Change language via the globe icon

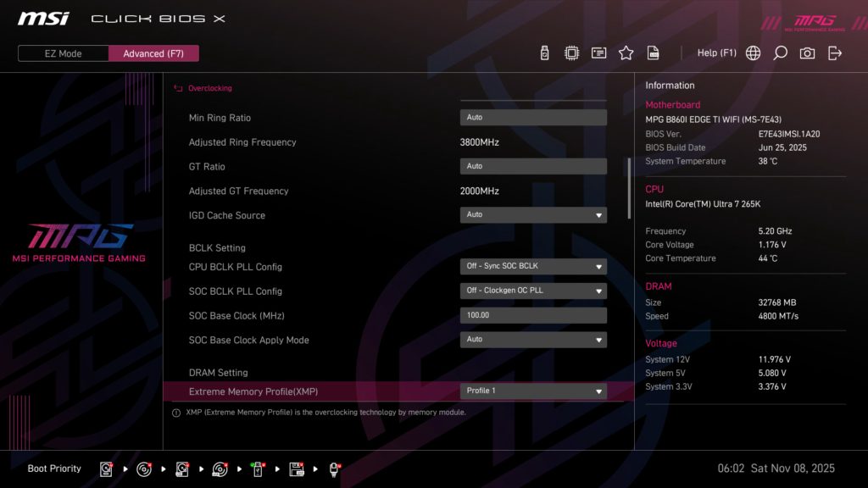pos(753,52)
